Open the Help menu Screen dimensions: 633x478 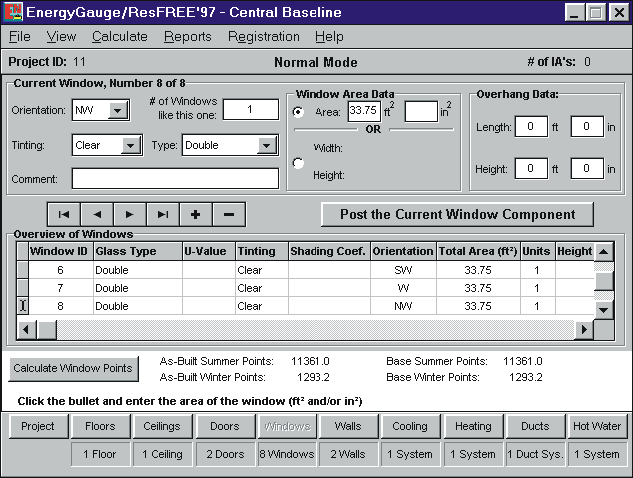pos(329,37)
